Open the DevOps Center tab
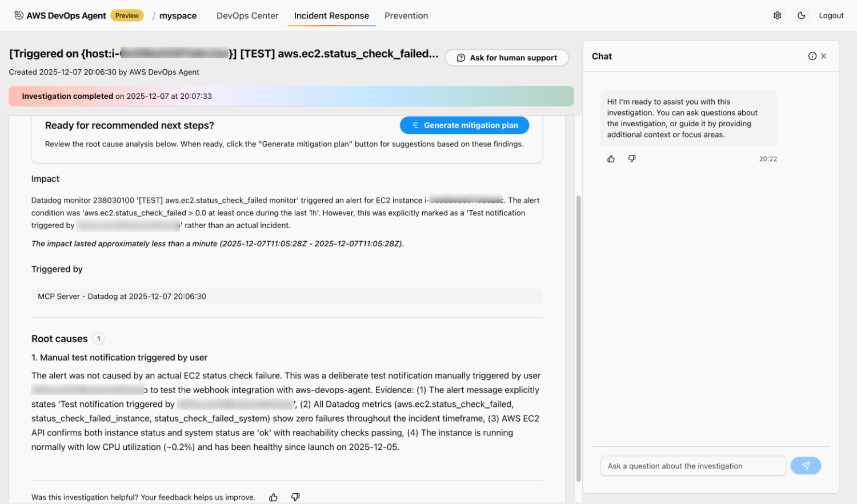The width and height of the screenshot is (857, 504). (247, 15)
